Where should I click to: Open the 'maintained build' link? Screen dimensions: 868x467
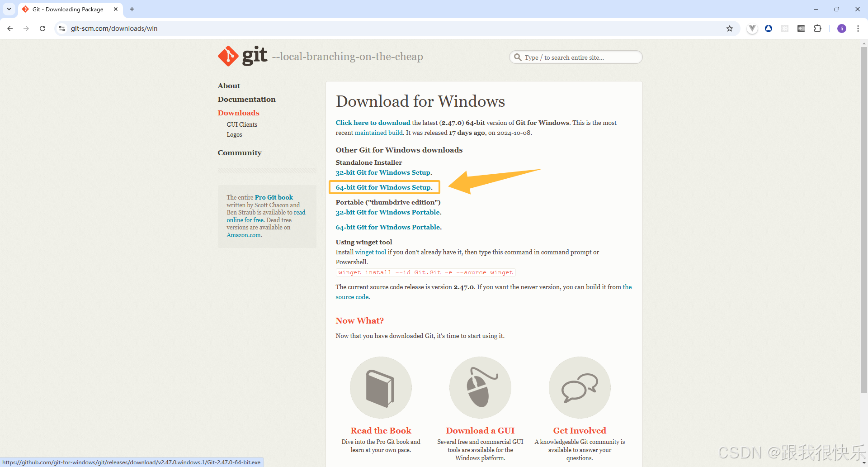point(379,133)
